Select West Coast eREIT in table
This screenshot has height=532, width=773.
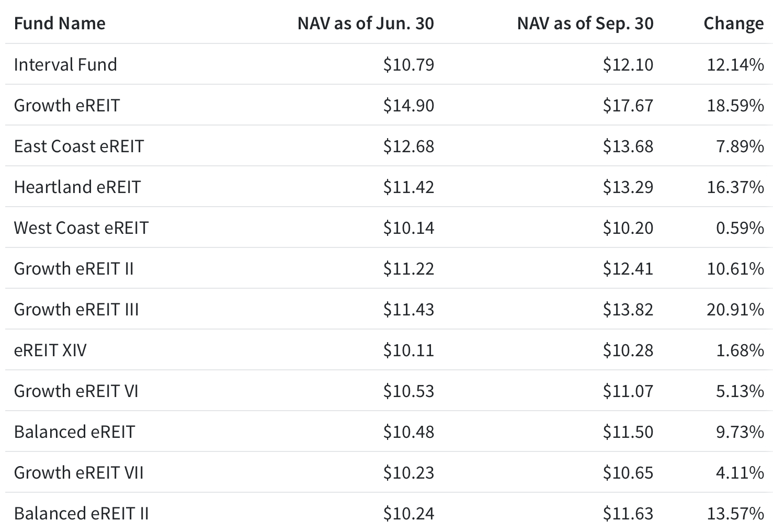click(x=81, y=228)
